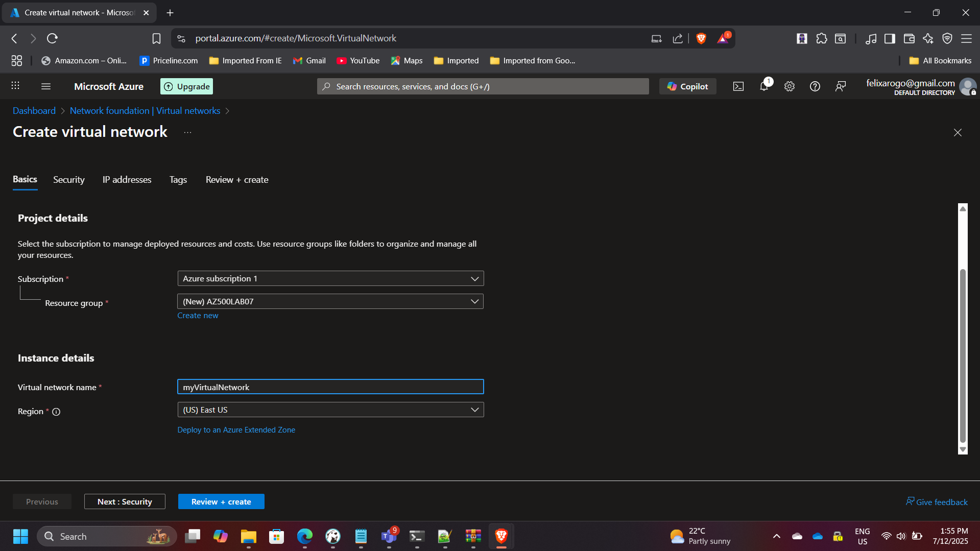Screen dimensions: 980x551
Task: Switch to the Tags tab
Action: click(x=178, y=179)
